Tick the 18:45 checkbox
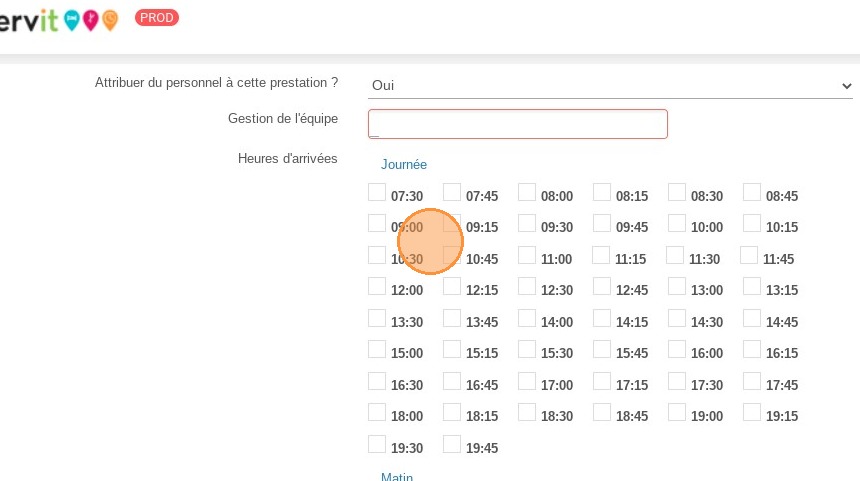Viewport: 860px width, 481px height. [602, 412]
